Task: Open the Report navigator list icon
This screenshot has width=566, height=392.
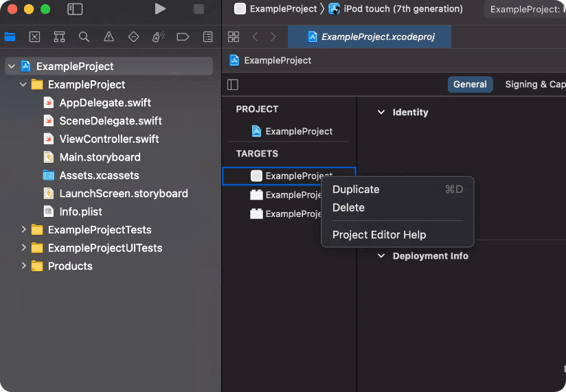Action: (x=208, y=37)
